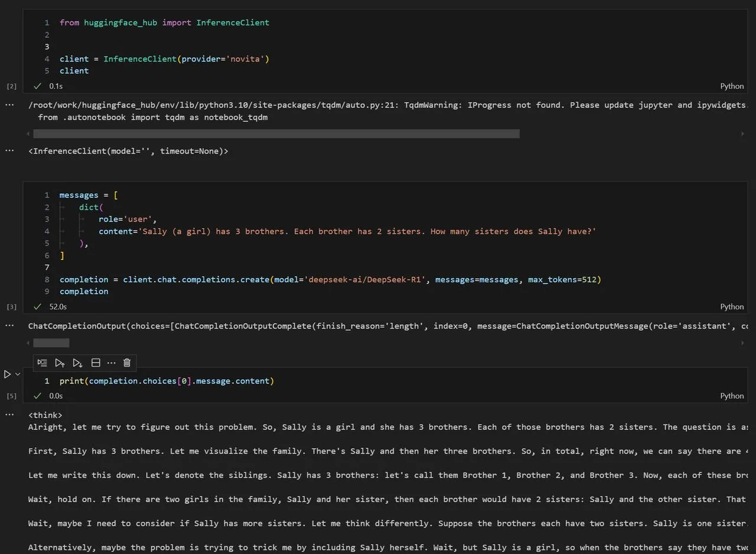Screen dimensions: 756x554
Task: Click output line starting 'Let me write this down'
Action: coord(388,475)
